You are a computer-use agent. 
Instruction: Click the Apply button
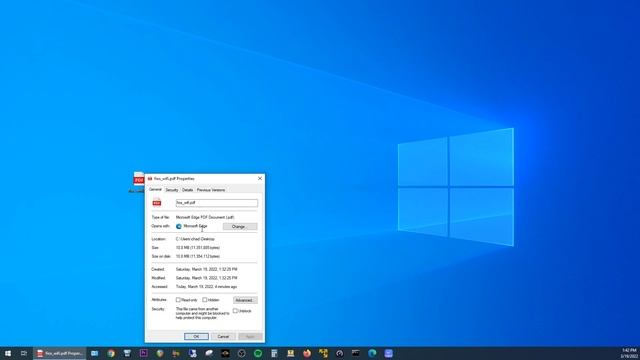pyautogui.click(x=250, y=336)
